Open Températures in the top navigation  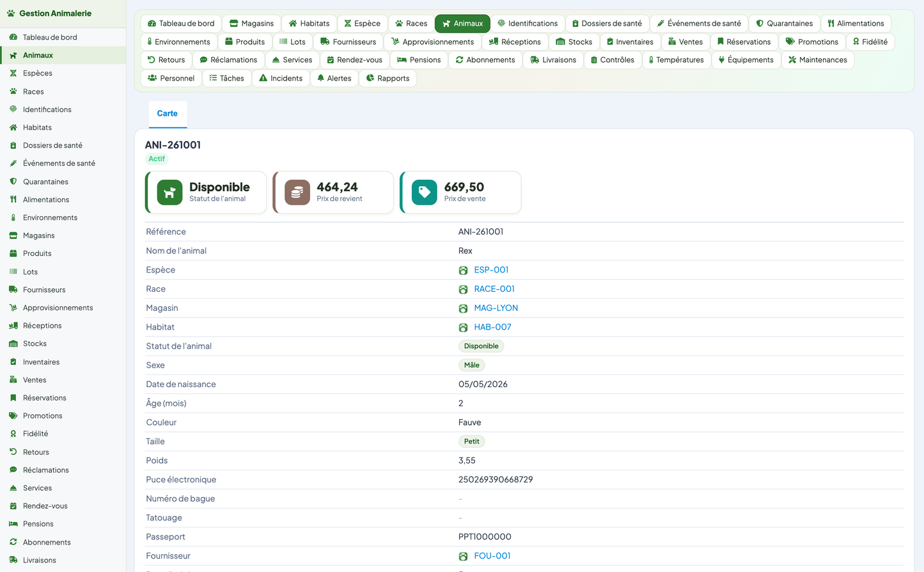pyautogui.click(x=677, y=60)
